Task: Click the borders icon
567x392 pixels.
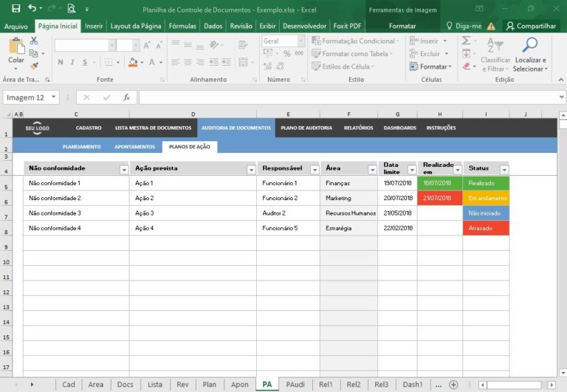Action: coord(109,62)
